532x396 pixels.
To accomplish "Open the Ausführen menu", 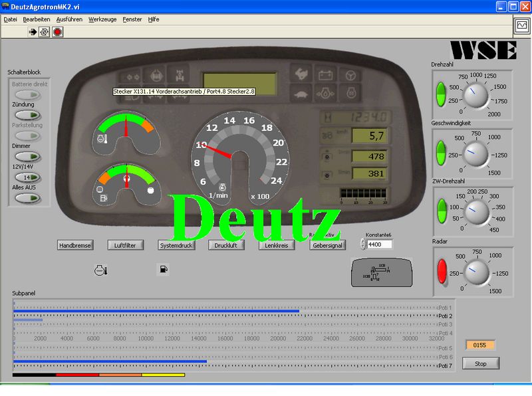I will point(69,19).
